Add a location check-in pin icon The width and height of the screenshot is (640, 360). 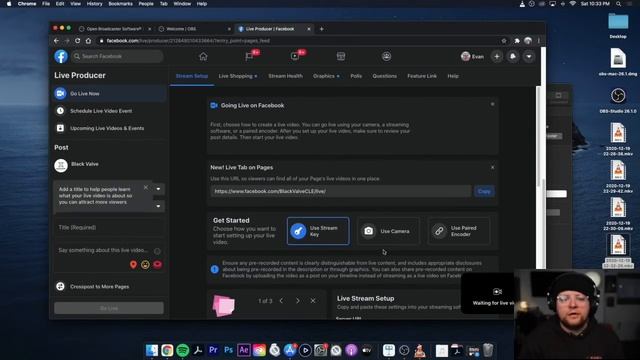click(133, 264)
